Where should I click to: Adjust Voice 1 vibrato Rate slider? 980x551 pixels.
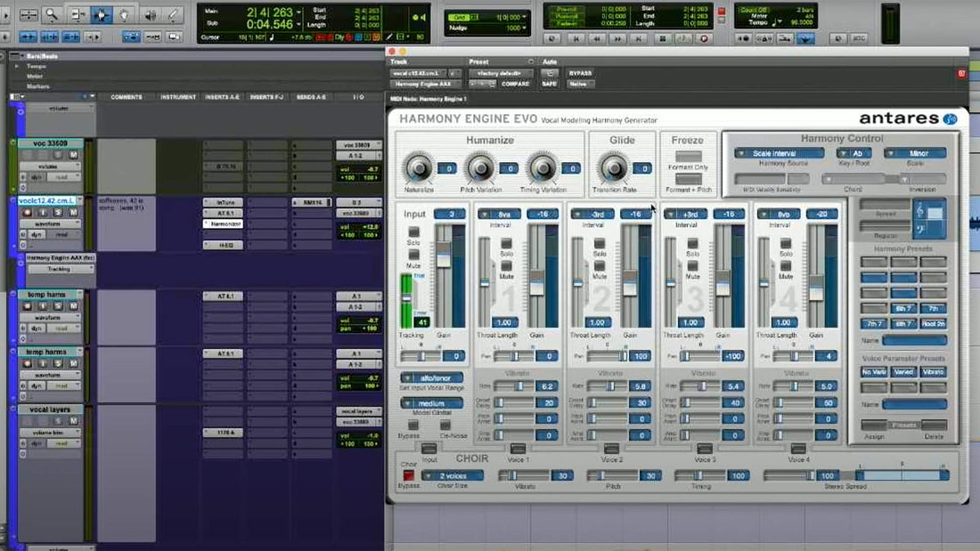pos(514,386)
